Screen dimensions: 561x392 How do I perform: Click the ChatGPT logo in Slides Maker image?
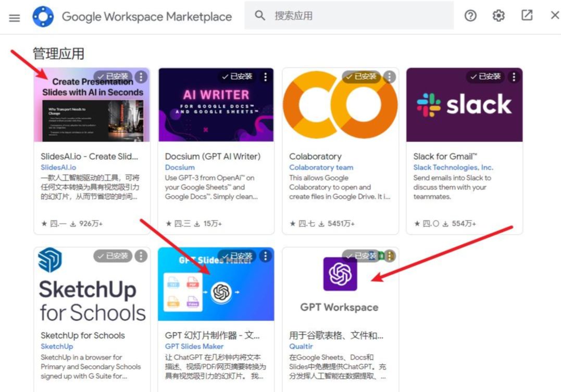pyautogui.click(x=221, y=292)
